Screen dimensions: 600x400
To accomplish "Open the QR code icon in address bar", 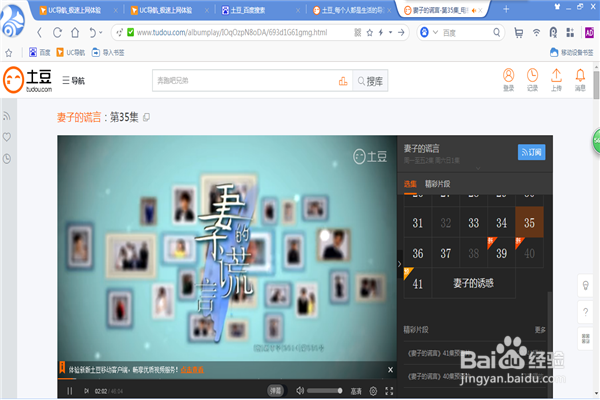I will (x=358, y=33).
